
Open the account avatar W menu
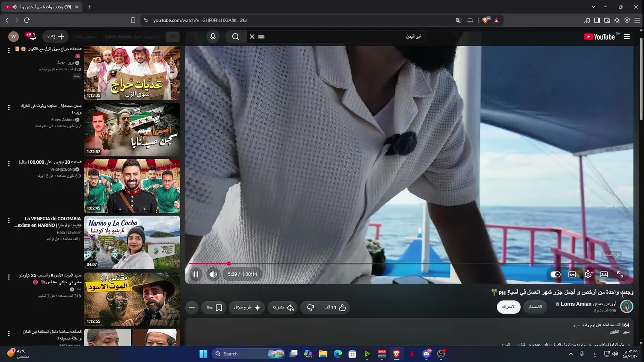pyautogui.click(x=14, y=37)
